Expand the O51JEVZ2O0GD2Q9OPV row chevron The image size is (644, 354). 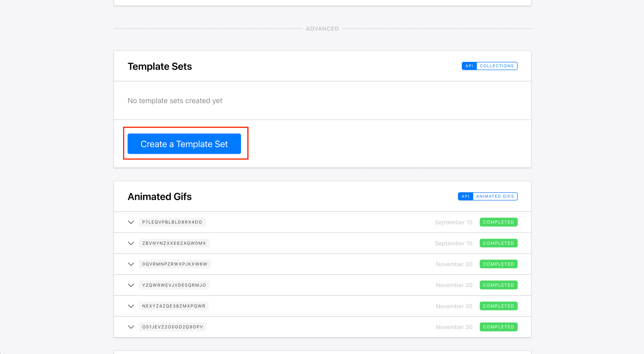[131, 327]
